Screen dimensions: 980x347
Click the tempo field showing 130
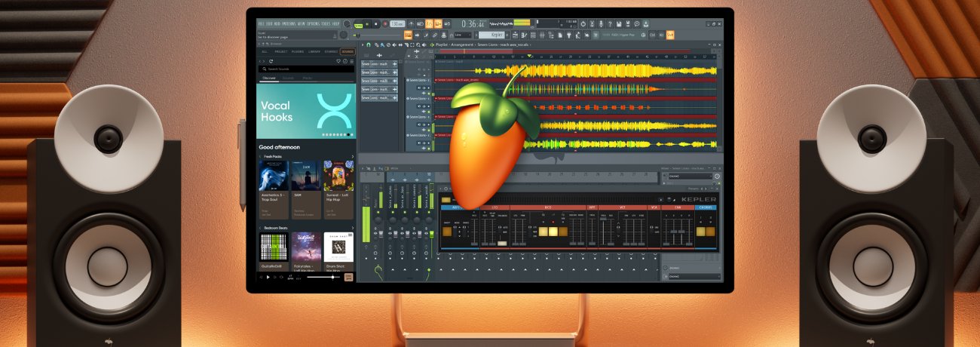(x=397, y=24)
